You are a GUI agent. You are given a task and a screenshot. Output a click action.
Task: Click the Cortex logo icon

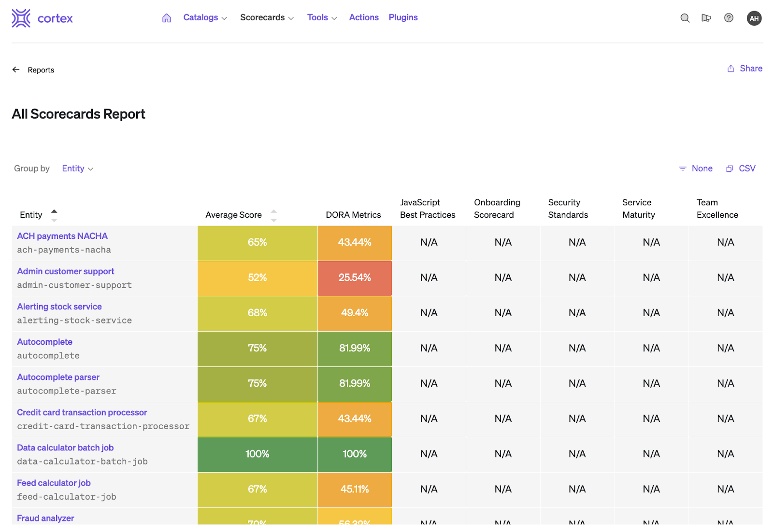point(21,18)
